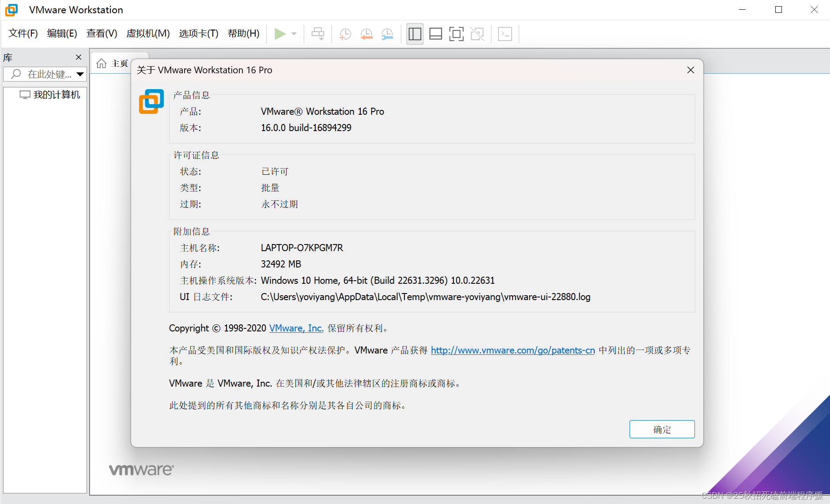
Task: Click the VMware Workstation title bar icon
Action: click(x=11, y=10)
